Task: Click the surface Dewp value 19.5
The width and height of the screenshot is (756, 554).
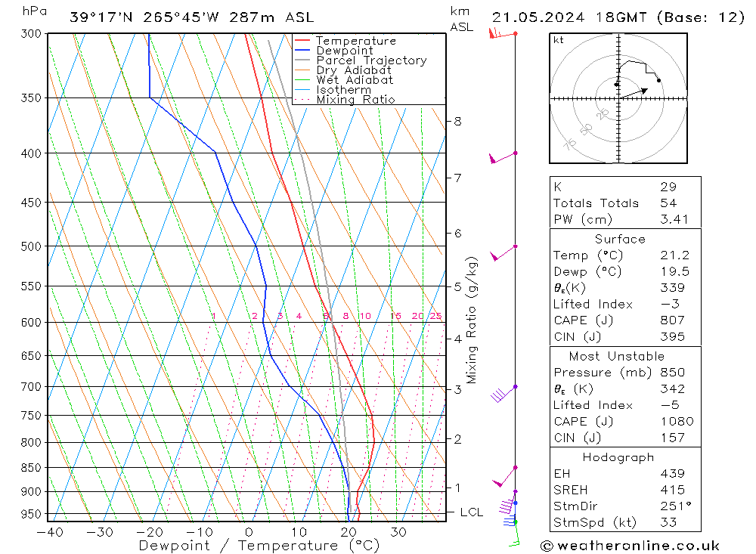Action: point(674,272)
